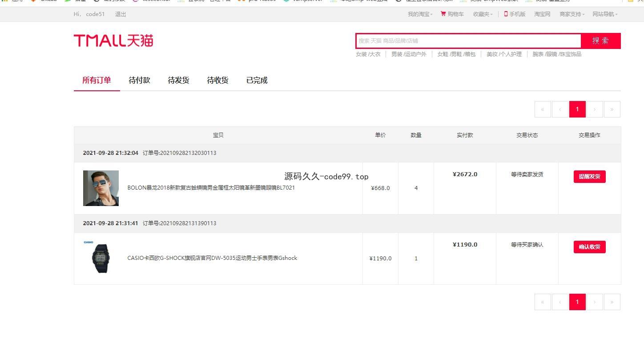Image resolution: width=644 pixels, height=344 pixels.
Task: Click the red 搜索 search button
Action: click(600, 40)
